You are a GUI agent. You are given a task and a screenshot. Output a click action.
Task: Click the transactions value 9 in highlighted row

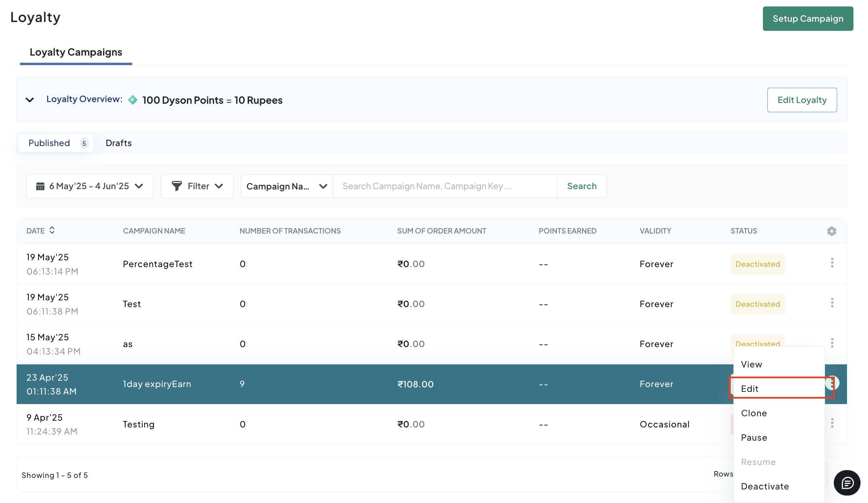tap(242, 384)
